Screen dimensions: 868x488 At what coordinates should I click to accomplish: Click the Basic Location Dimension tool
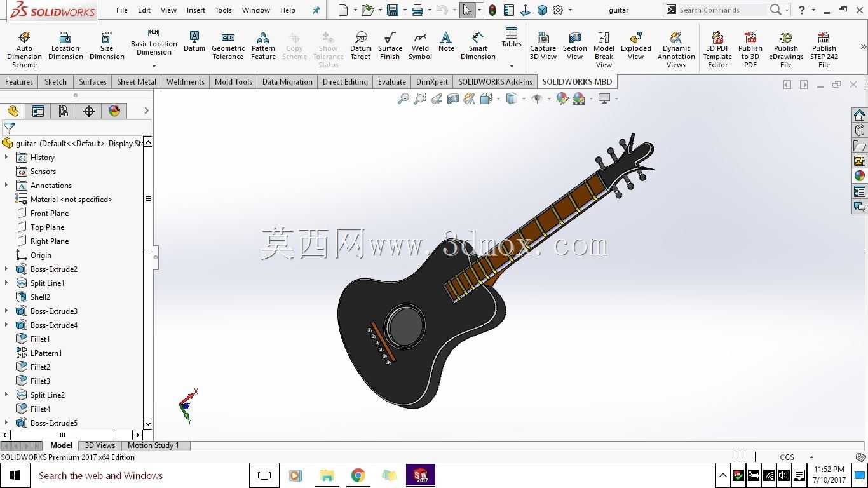tap(154, 42)
